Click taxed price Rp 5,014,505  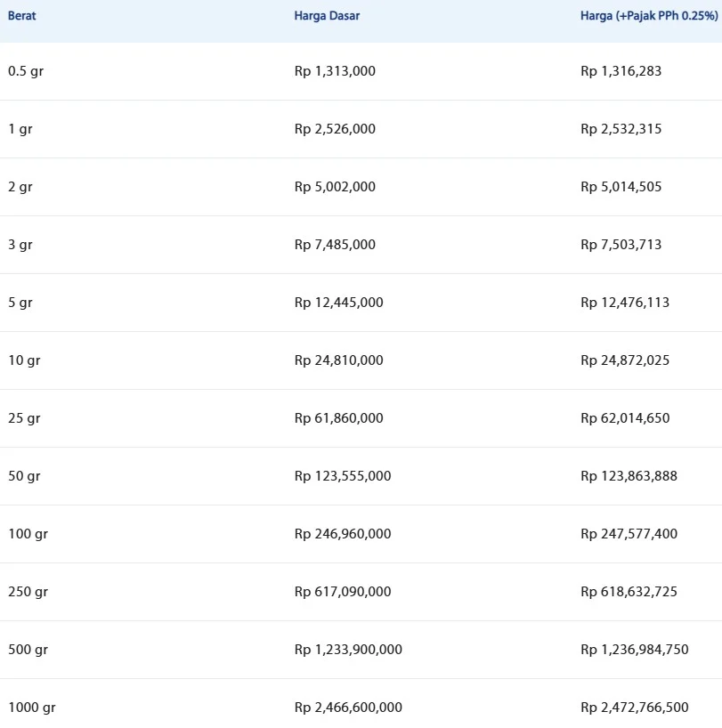point(621,187)
